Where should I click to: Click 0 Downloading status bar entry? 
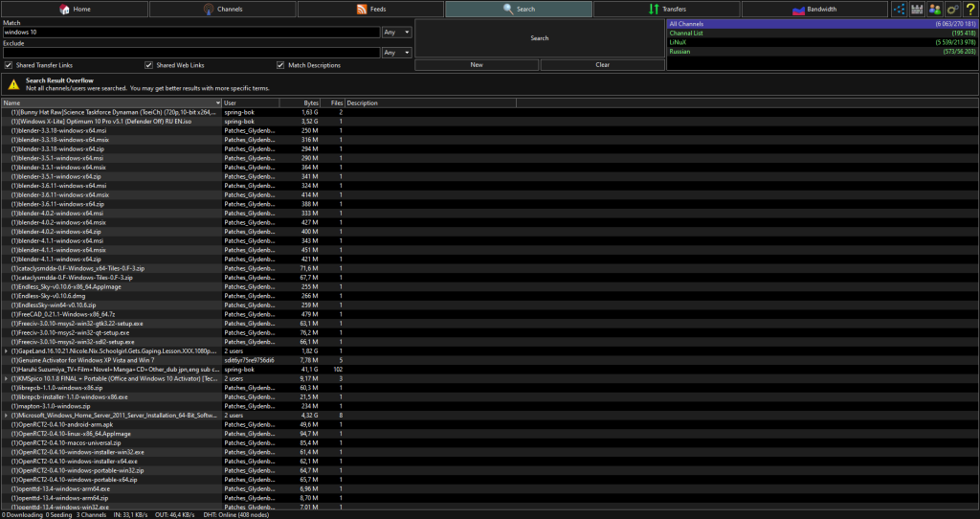(x=22, y=514)
